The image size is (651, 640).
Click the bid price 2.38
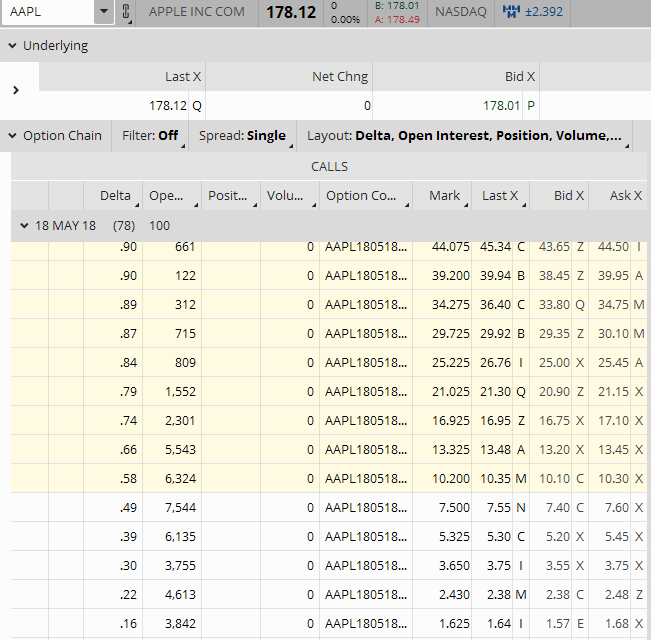point(558,595)
